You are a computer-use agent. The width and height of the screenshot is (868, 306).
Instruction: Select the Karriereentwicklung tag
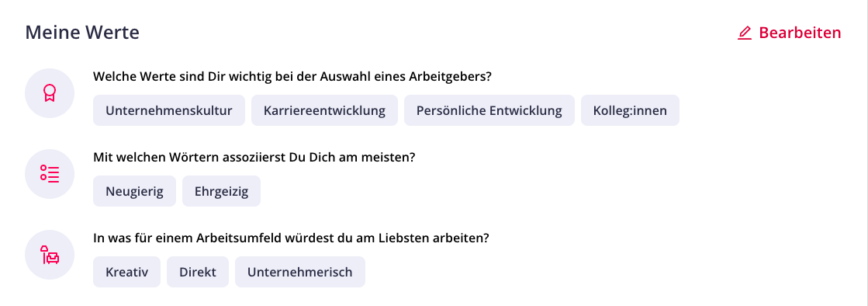click(x=324, y=110)
